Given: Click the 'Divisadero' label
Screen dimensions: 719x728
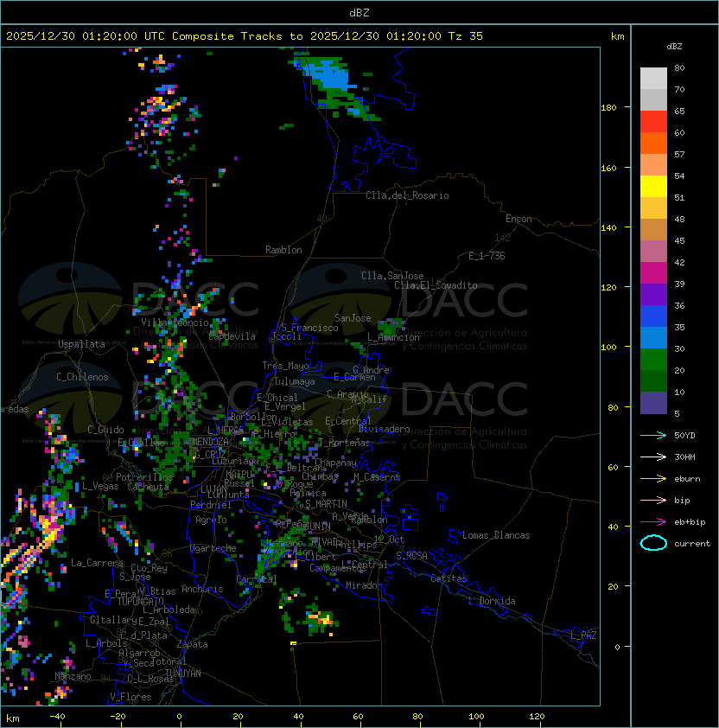Looking at the screenshot, I should pyautogui.click(x=384, y=429).
